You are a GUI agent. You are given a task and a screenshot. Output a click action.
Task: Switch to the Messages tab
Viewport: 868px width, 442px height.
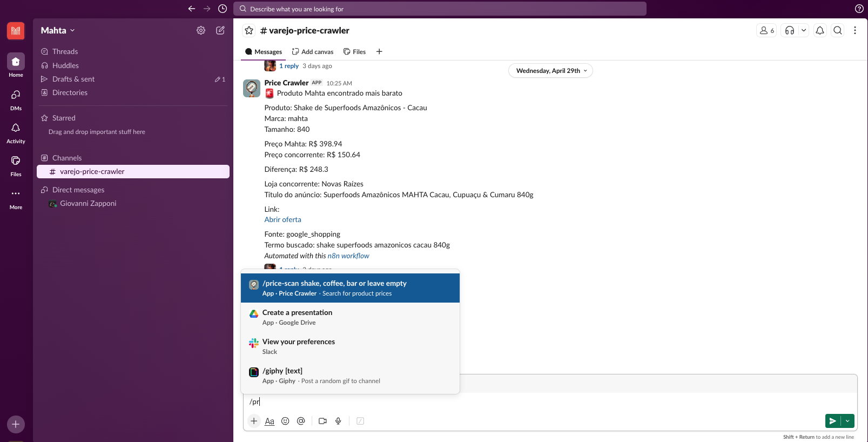point(264,52)
